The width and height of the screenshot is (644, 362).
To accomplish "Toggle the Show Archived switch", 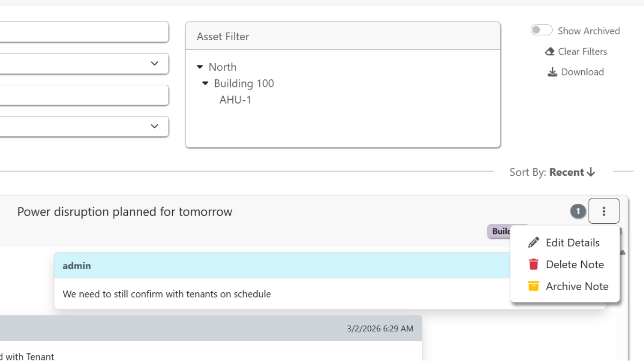I will point(541,30).
